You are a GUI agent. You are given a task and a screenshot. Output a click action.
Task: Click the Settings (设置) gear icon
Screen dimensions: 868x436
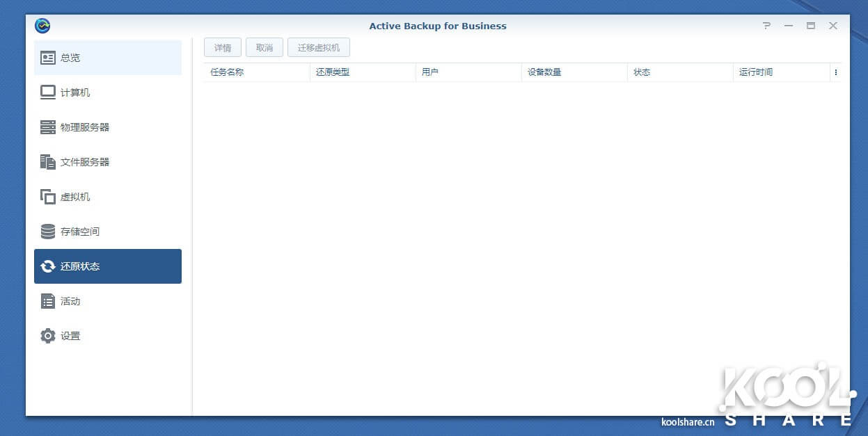pos(47,336)
